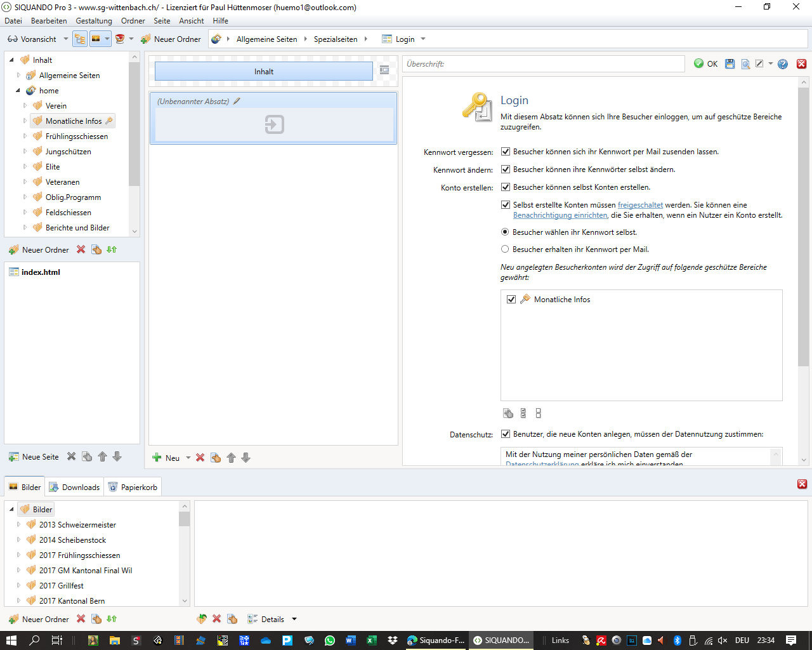
Task: Click the green sort arrows icon under the Inhalt tree
Action: (x=112, y=249)
